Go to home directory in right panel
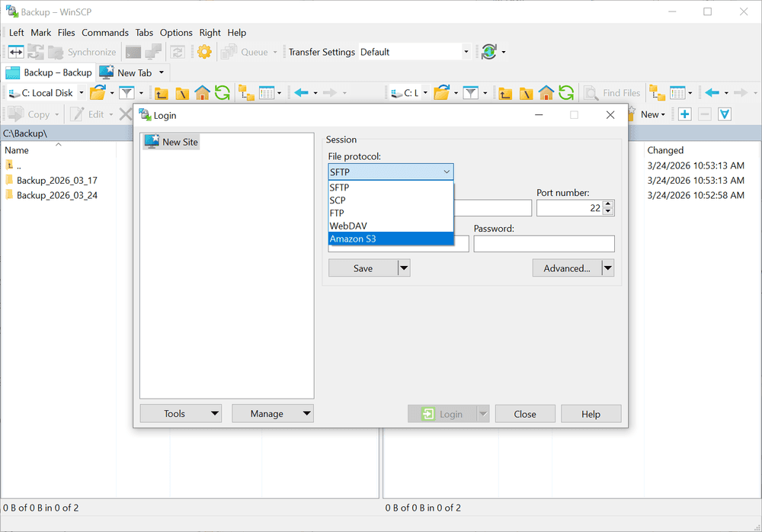Image resolution: width=762 pixels, height=532 pixels. point(546,92)
